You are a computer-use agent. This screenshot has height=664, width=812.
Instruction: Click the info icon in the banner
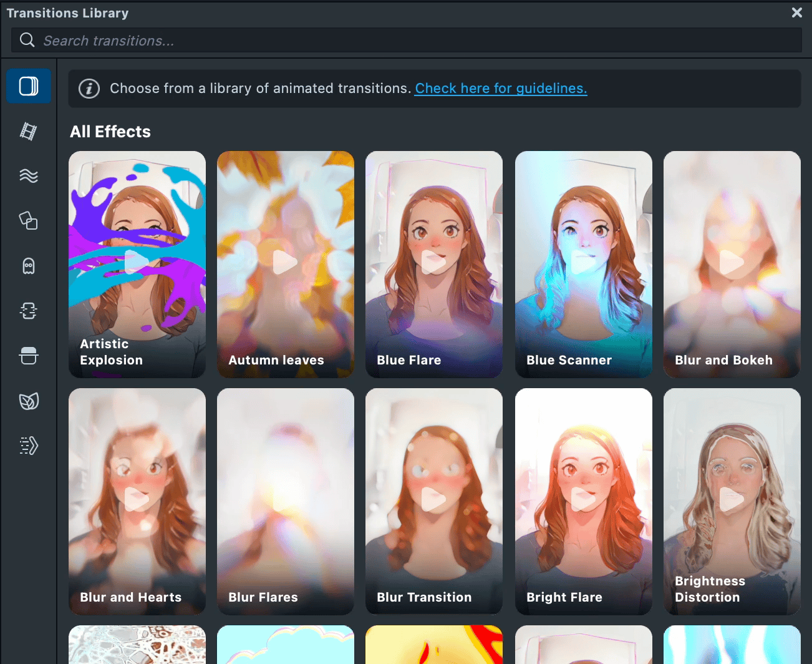coord(89,89)
